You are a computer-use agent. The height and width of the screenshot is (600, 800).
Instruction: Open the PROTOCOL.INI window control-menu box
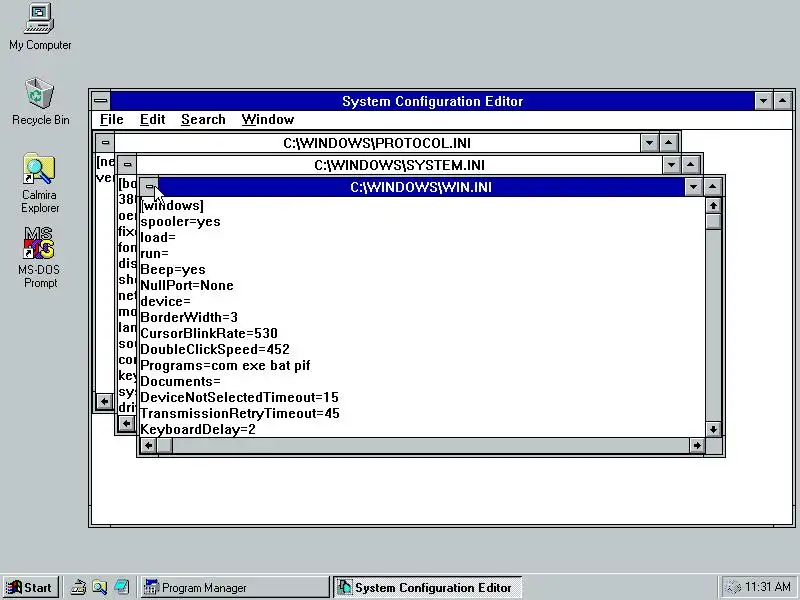click(105, 143)
